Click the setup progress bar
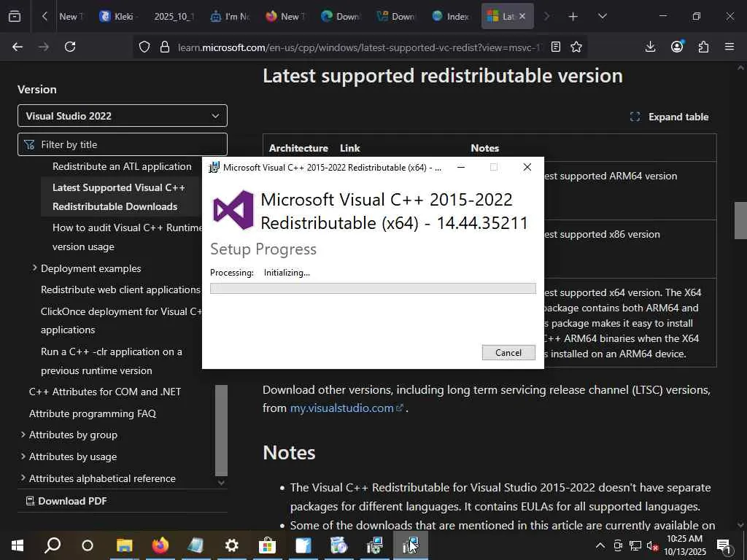 pyautogui.click(x=373, y=288)
